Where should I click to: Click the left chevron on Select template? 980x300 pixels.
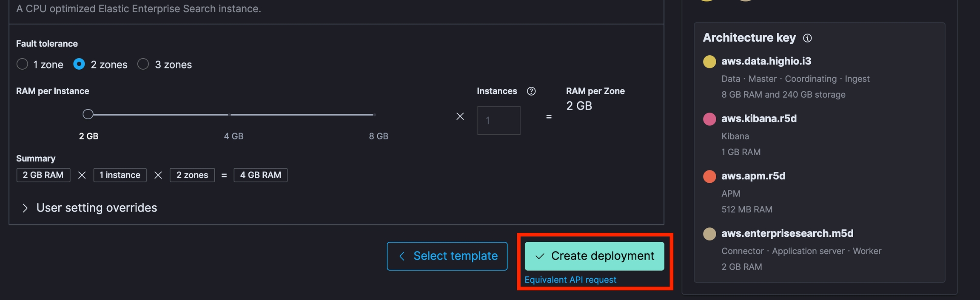coord(402,256)
